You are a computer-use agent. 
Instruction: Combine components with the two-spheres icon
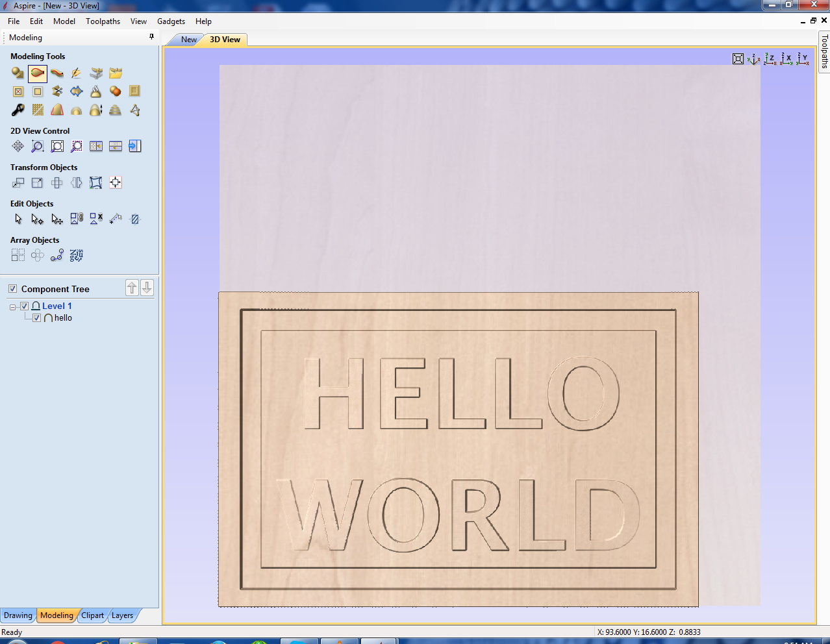(116, 92)
